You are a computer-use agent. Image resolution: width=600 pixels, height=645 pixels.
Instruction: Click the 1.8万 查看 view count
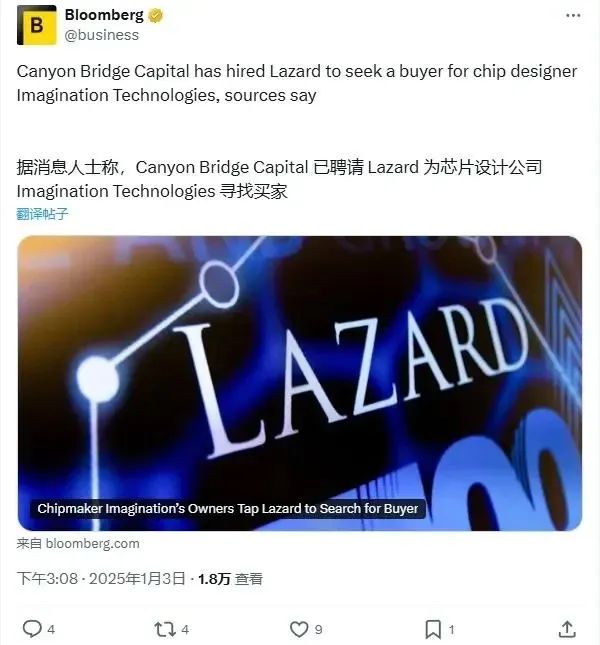point(230,579)
